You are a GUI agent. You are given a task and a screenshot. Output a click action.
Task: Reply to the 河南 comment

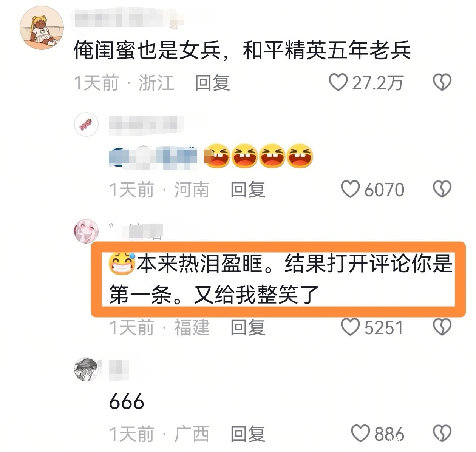coord(248,190)
